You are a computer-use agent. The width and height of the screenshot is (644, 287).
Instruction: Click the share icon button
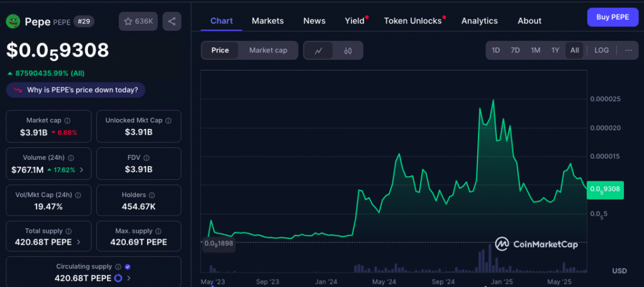172,21
